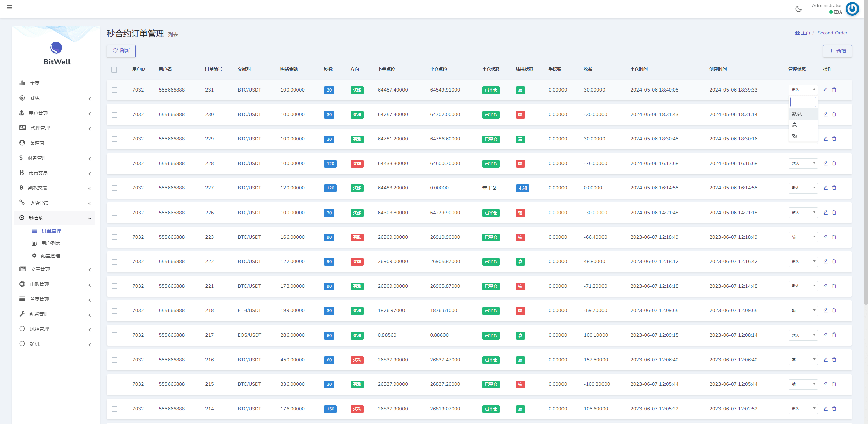Tick the checkbox for order 229
This screenshot has width=868, height=424.
point(115,139)
